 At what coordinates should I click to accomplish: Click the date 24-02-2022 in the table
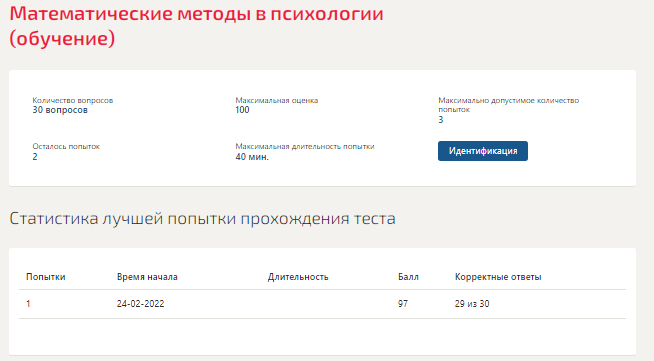click(141, 303)
